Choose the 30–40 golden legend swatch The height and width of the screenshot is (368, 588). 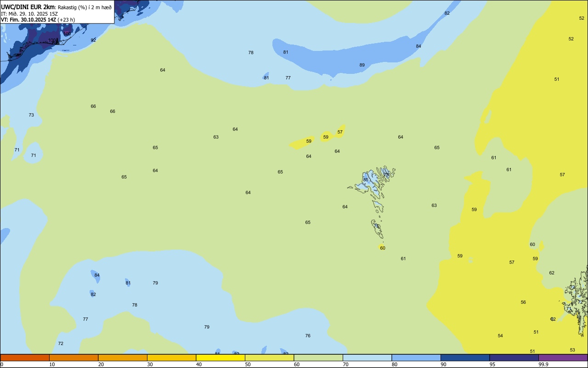(x=171, y=357)
